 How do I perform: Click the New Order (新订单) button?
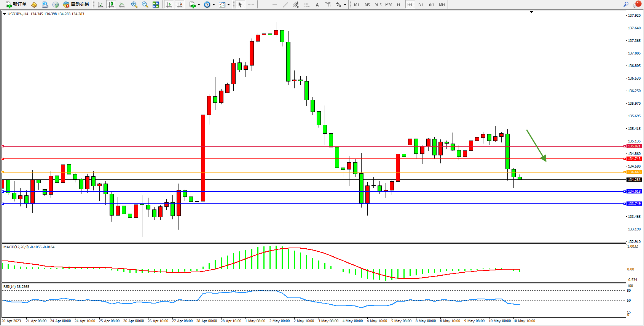[16, 5]
